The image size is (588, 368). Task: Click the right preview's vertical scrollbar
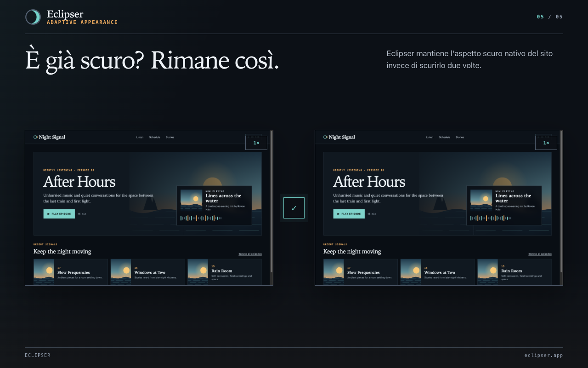561,208
